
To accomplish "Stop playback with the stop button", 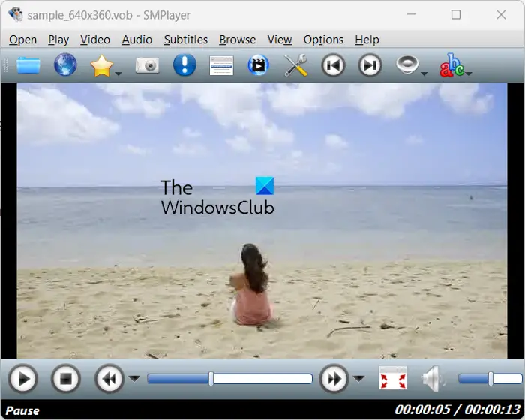I will pyautogui.click(x=66, y=379).
